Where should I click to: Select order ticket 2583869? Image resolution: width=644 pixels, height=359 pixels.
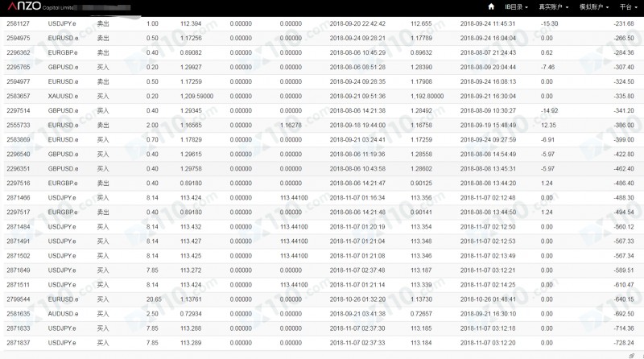point(19,139)
